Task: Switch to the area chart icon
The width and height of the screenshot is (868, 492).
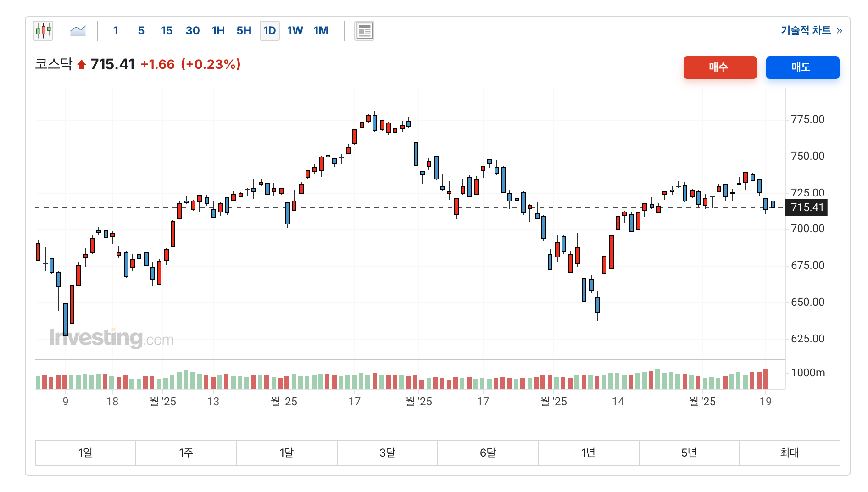Action: (78, 31)
